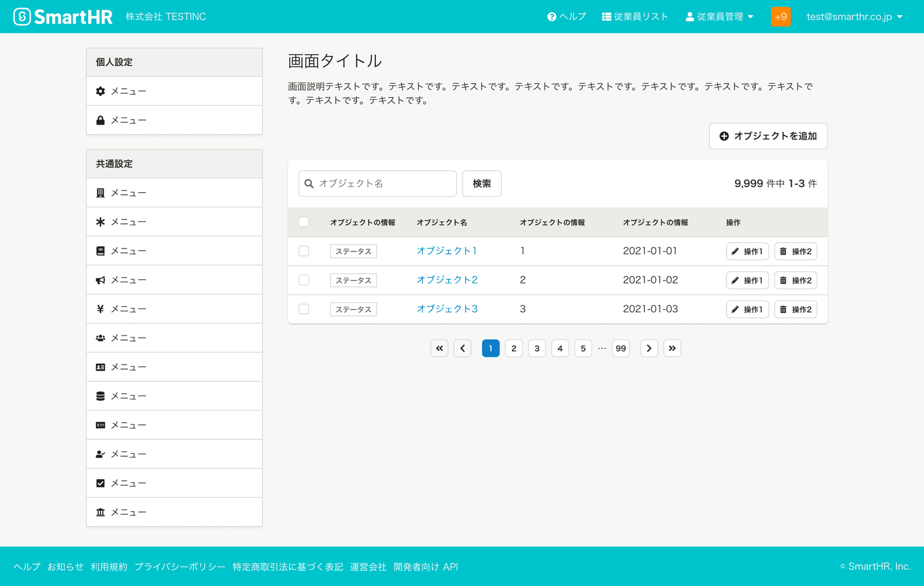Open the test@smarthr.co.jp account dropdown
924x586 pixels.
pyautogui.click(x=853, y=16)
